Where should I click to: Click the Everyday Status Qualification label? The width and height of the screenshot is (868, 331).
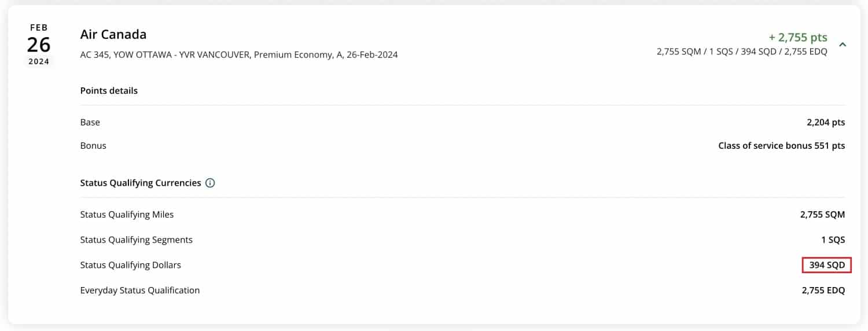point(140,290)
